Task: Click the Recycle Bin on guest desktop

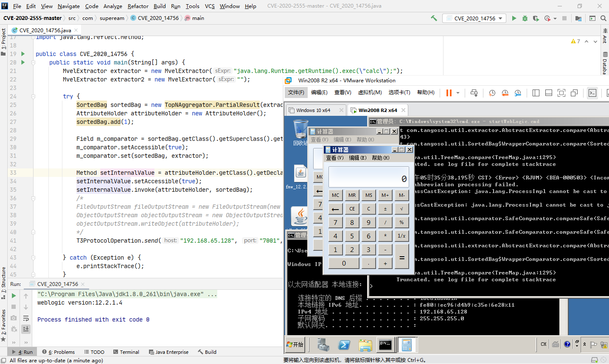Action: tap(300, 133)
